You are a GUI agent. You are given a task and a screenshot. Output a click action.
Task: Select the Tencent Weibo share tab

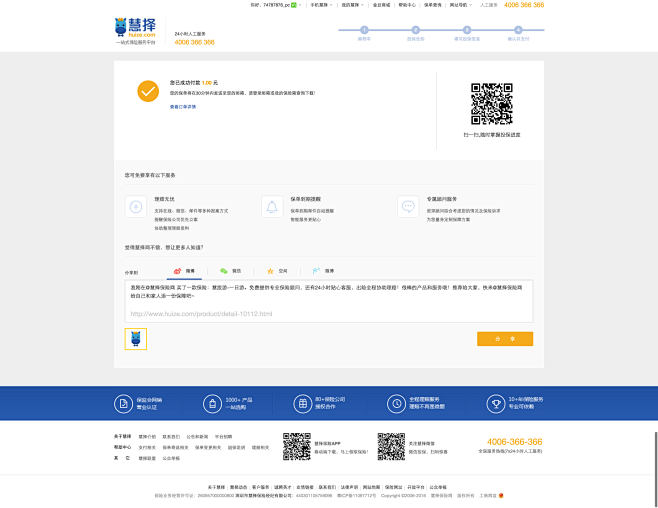tap(322, 271)
